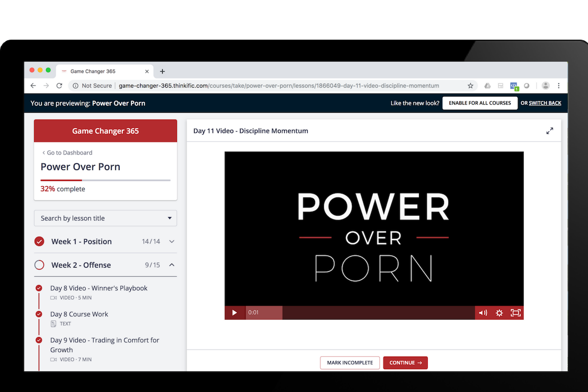588x392 pixels.
Task: Go back using the browser back arrow
Action: point(33,86)
